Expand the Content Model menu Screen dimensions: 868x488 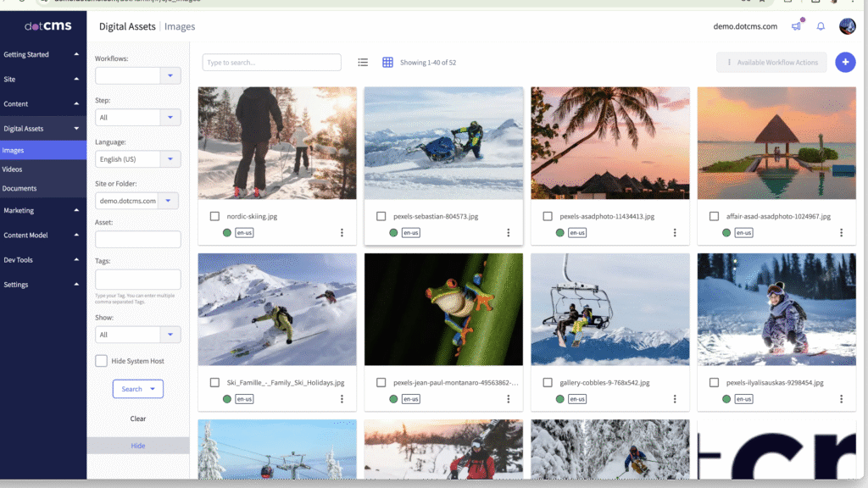42,236
